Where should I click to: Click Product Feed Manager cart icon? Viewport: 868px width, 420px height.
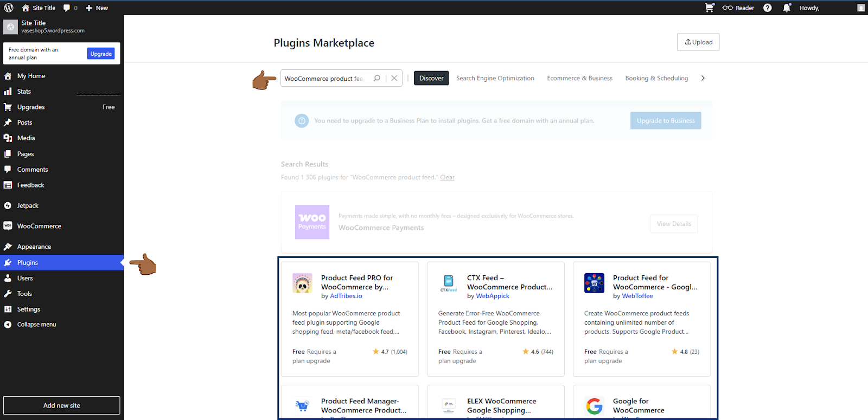tap(302, 406)
